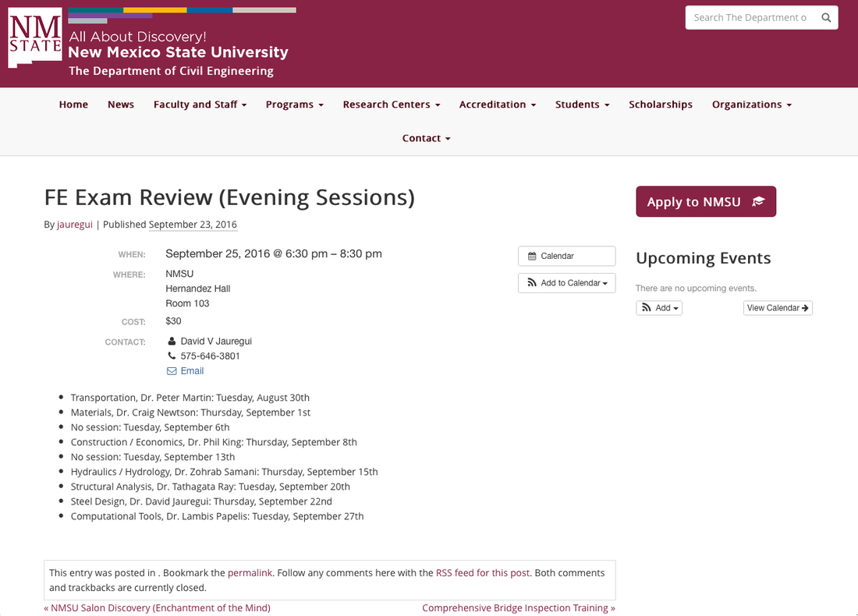Viewport: 858px width, 616px height.
Task: Click inside the search input field
Action: click(749, 17)
